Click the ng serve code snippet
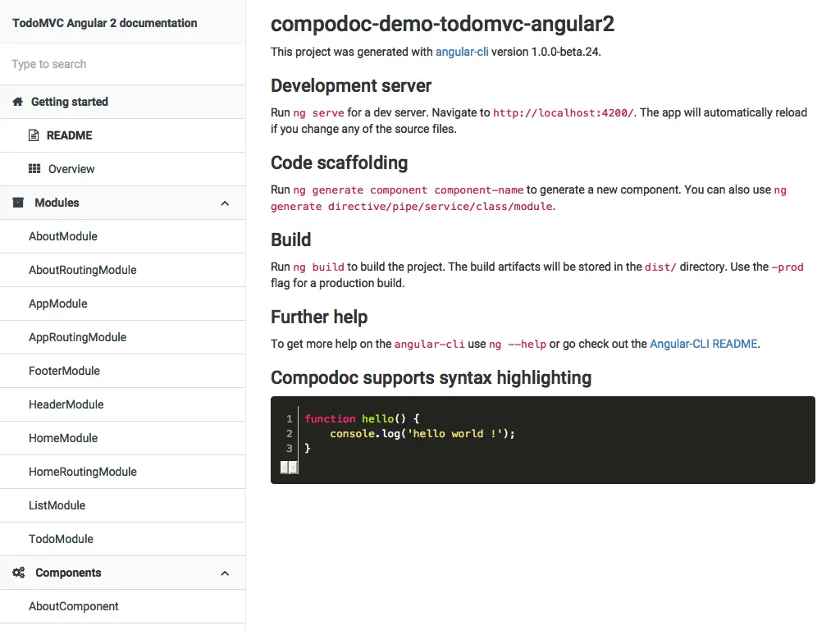The width and height of the screenshot is (840, 630). coord(319,113)
